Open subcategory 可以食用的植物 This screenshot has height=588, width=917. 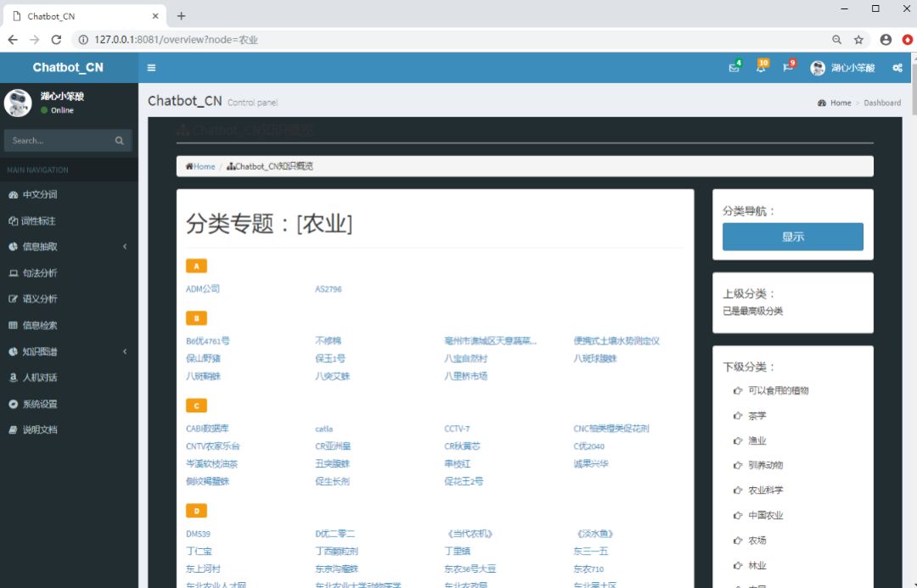[778, 390]
